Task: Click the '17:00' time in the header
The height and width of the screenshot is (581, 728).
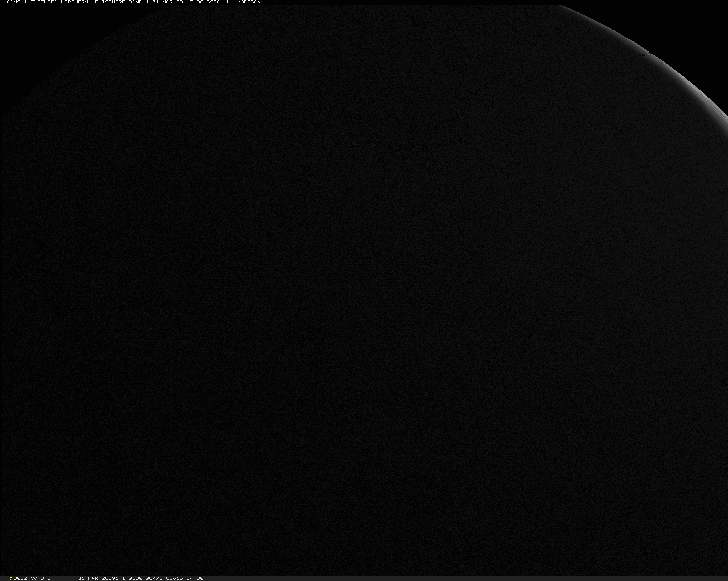Action: tap(195, 2)
